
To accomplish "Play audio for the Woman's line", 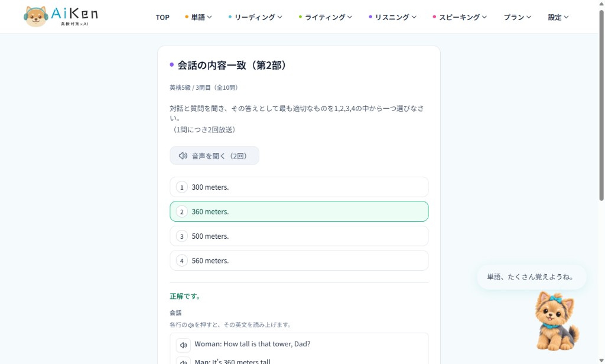I will [x=183, y=345].
